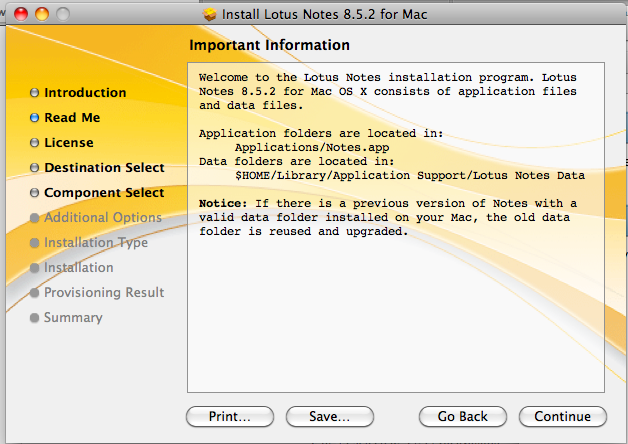The image size is (628, 444).
Task: Click the Go Back button
Action: click(x=463, y=416)
